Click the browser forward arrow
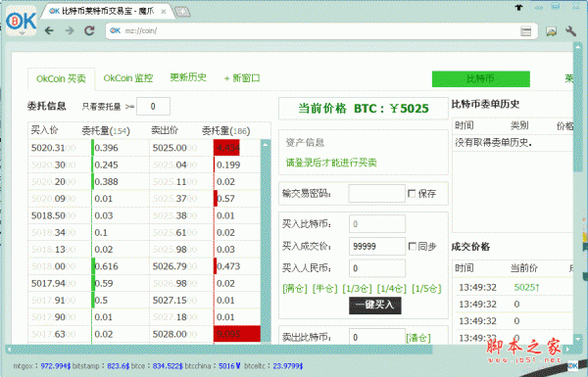The height and width of the screenshot is (377, 588). (x=70, y=30)
